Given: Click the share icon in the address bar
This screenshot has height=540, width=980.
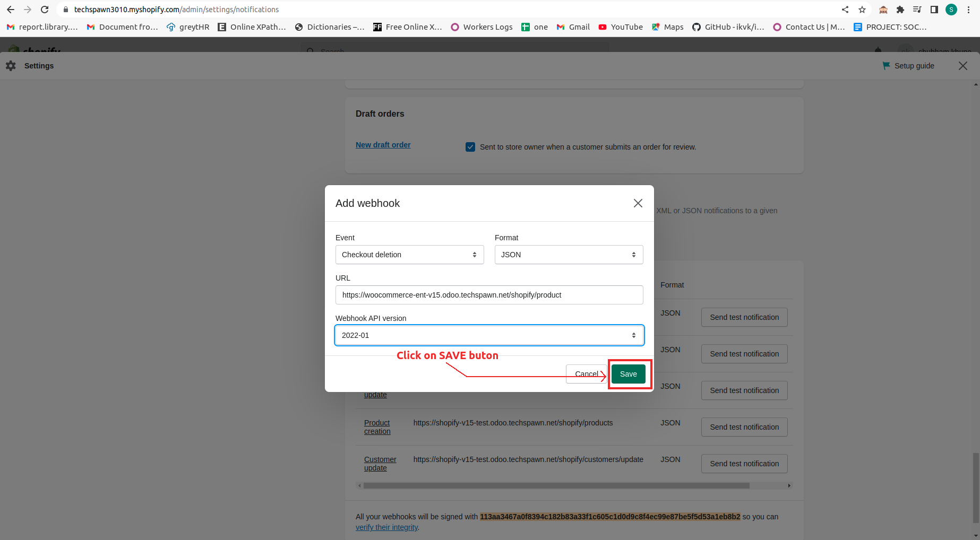Looking at the screenshot, I should [845, 9].
